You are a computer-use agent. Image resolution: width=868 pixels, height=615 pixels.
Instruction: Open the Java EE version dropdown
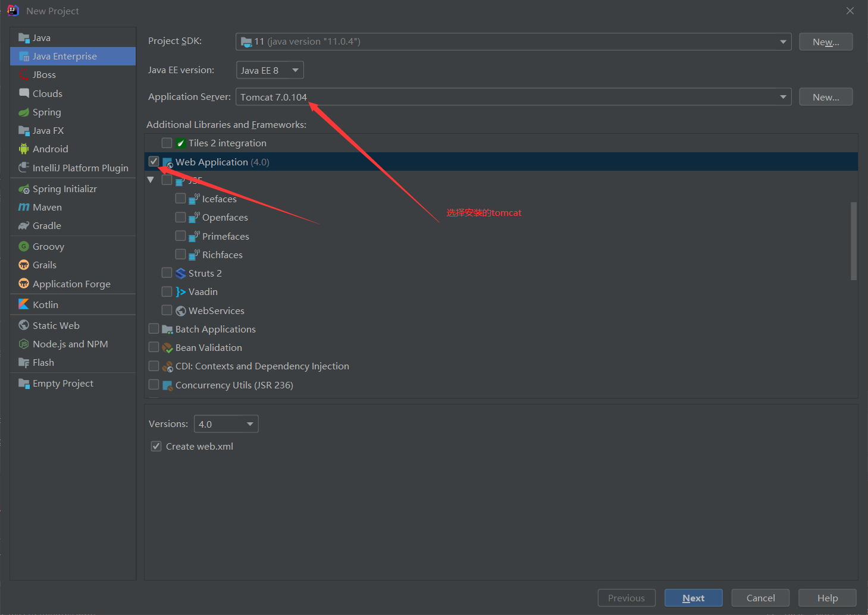point(270,70)
